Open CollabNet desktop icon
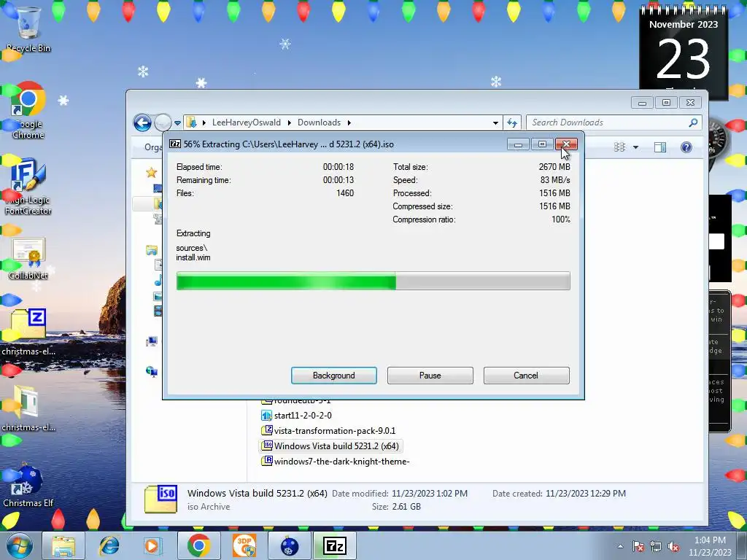 click(x=28, y=259)
